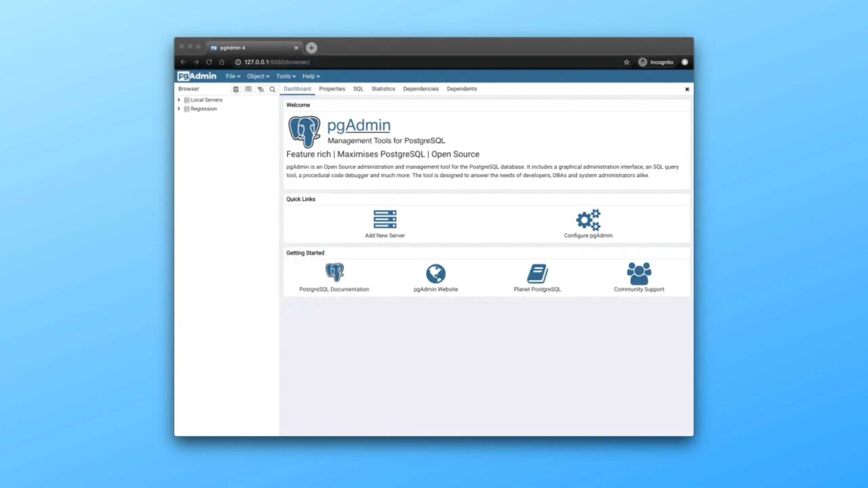Click the Community Support link text

[x=639, y=289]
